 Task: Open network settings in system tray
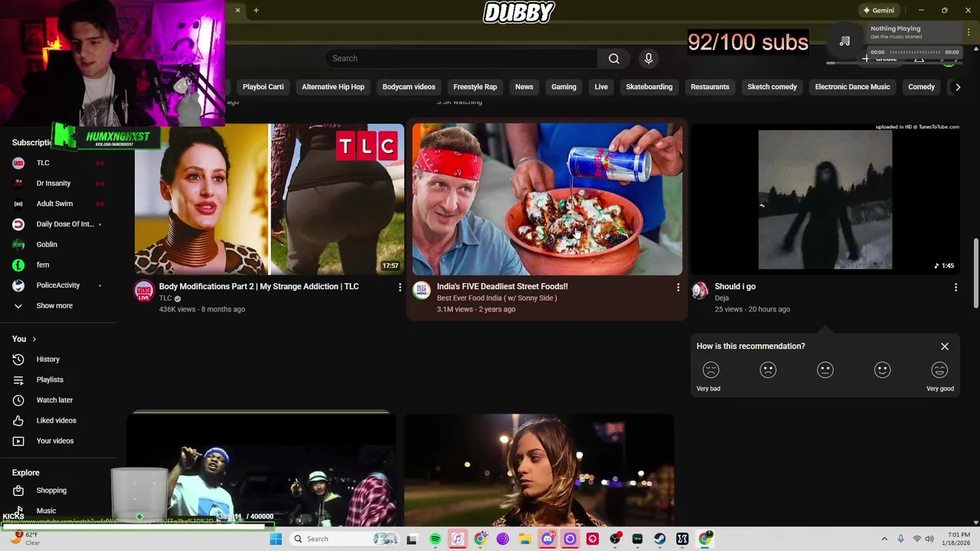(916, 539)
